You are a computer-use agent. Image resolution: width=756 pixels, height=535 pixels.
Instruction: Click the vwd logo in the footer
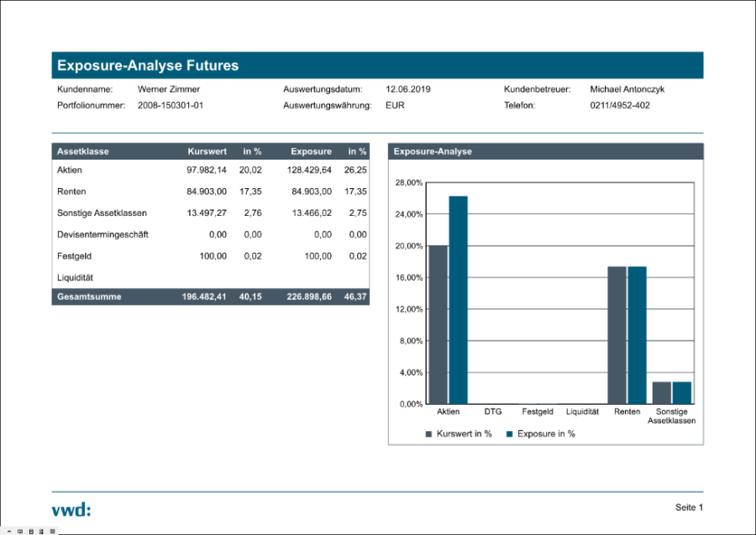coord(71,509)
